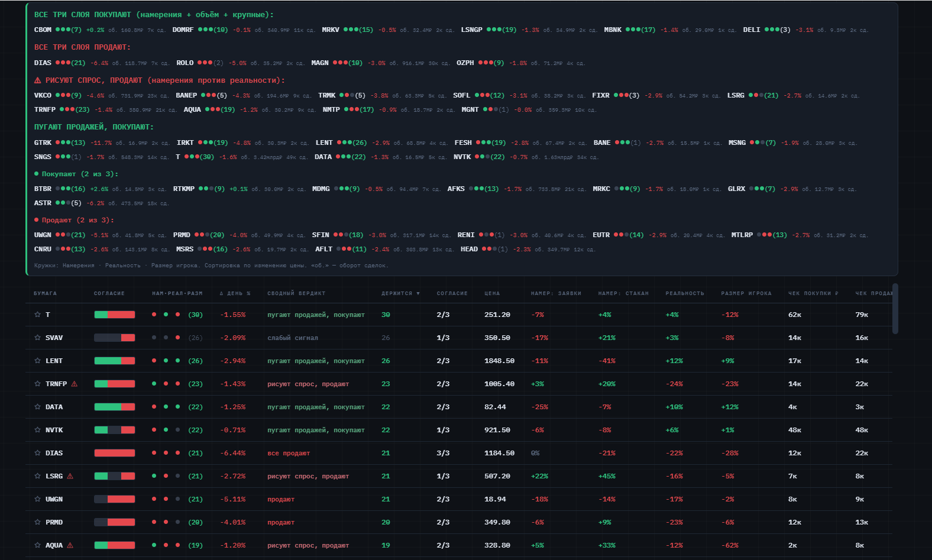Click the agreement color bar in SVAV row
The image size is (932, 560).
pos(115,338)
